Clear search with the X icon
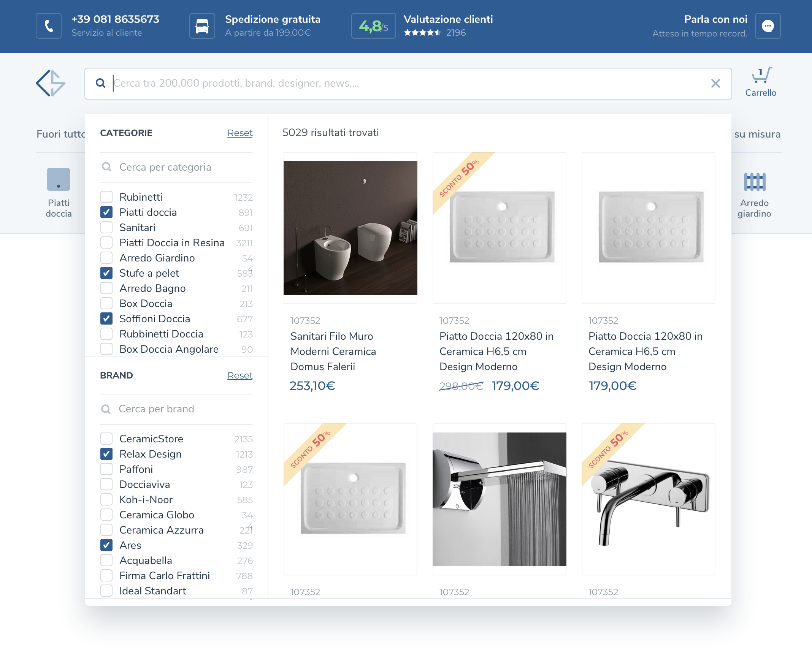 pos(715,83)
